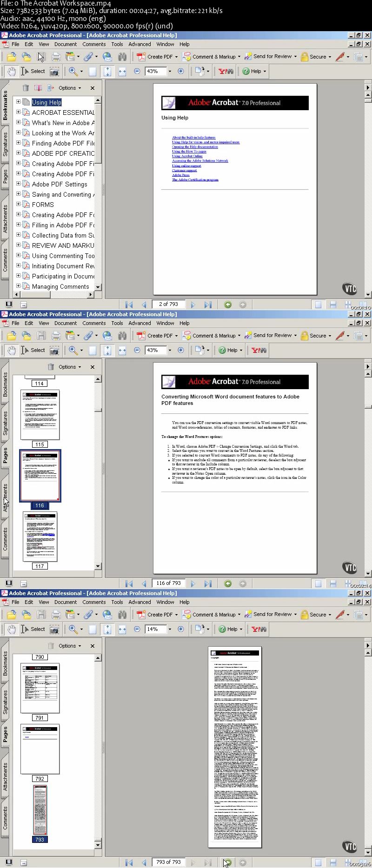Click Help button in top window toolbar
The image size is (372, 868).
point(254,71)
